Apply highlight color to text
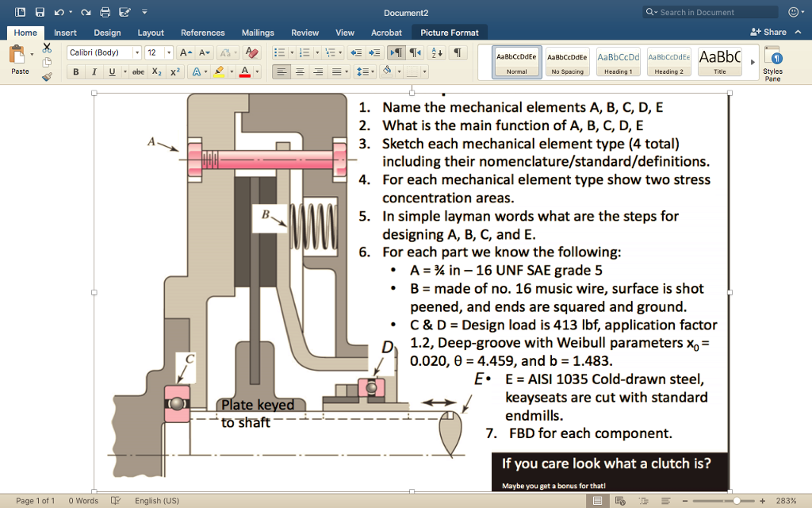 (219, 71)
